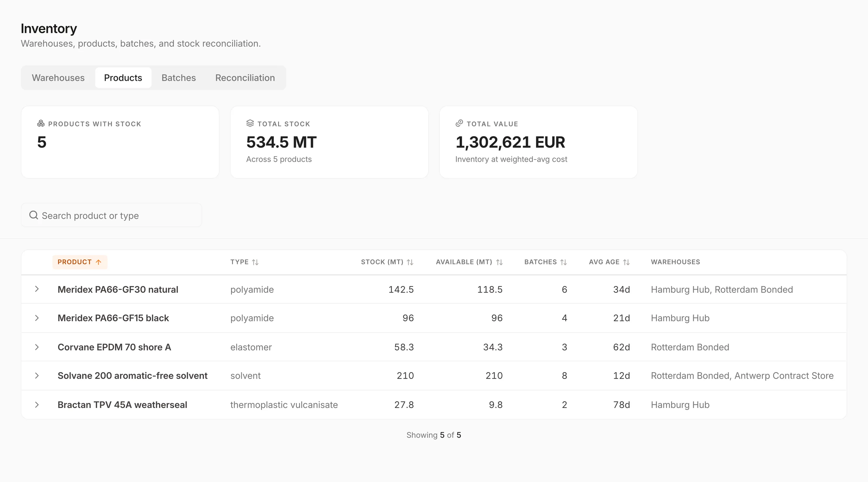Sort by Avg Age column arrows
This screenshot has height=482, width=868.
[x=627, y=263]
